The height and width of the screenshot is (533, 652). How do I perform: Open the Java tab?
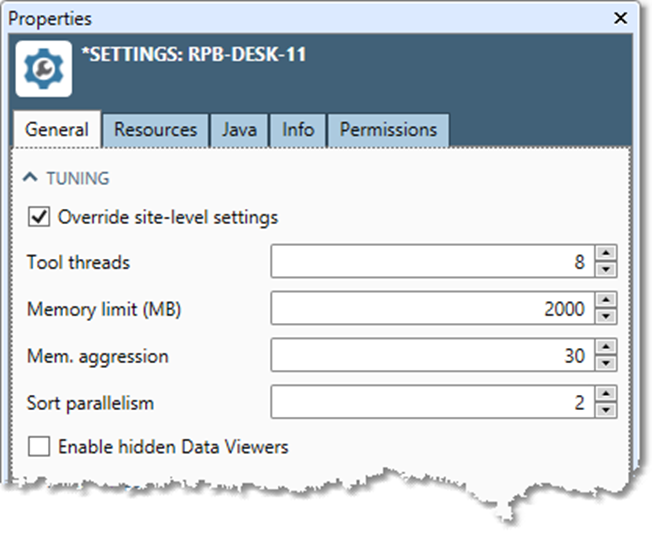point(239,130)
